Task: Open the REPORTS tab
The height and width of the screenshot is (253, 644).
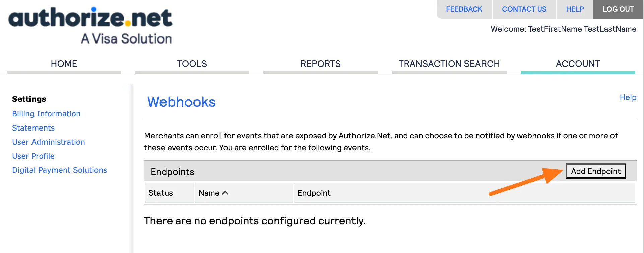Action: click(x=320, y=64)
